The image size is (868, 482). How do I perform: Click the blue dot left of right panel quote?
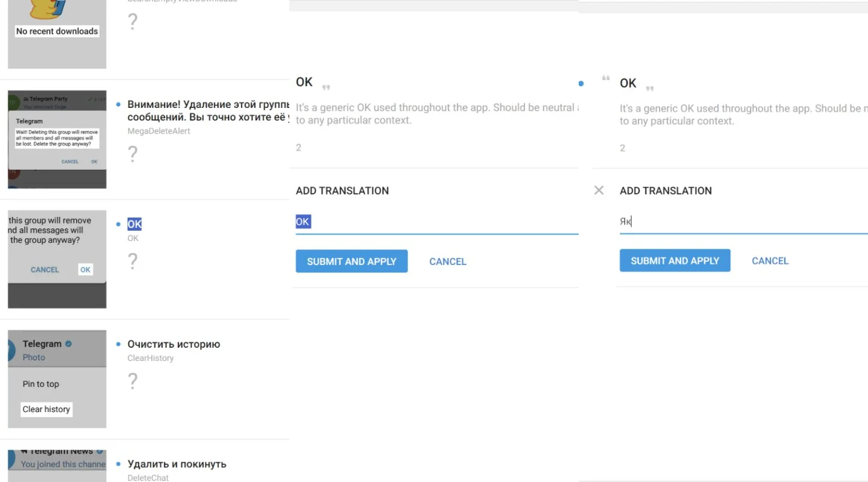(x=581, y=83)
